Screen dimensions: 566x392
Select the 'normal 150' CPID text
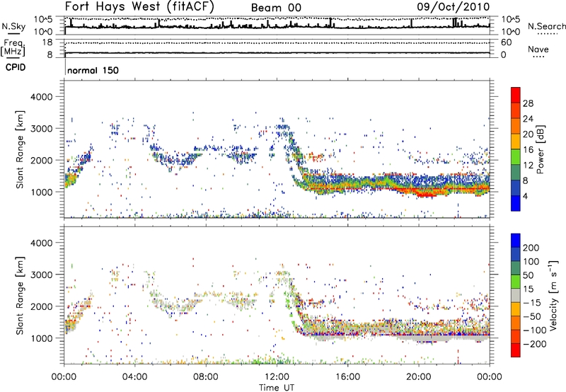(x=93, y=70)
